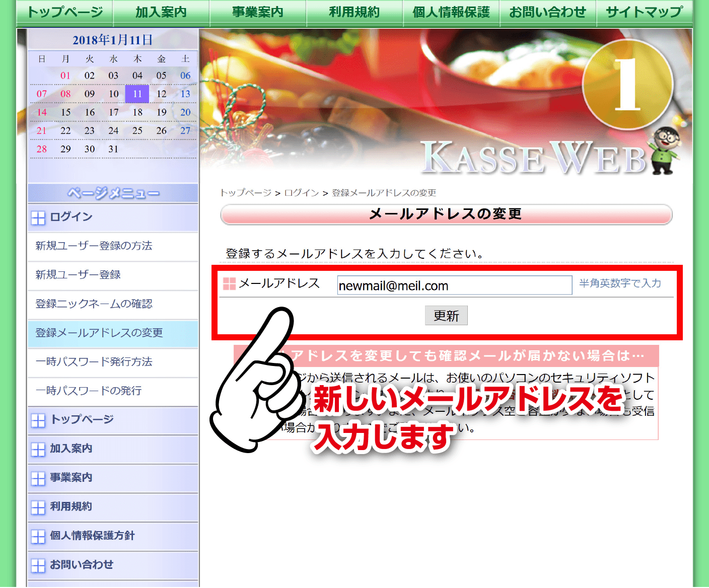Select date 20 in the calendar
This screenshot has width=709, height=588.
point(185,112)
